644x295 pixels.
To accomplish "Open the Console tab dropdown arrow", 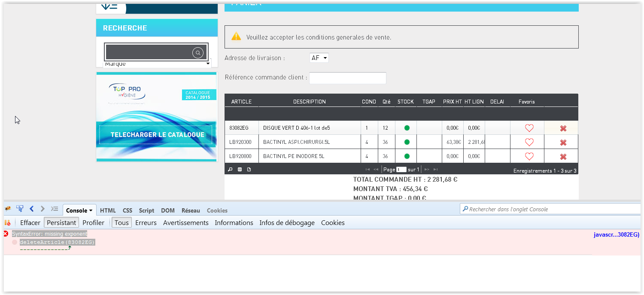I will click(91, 210).
